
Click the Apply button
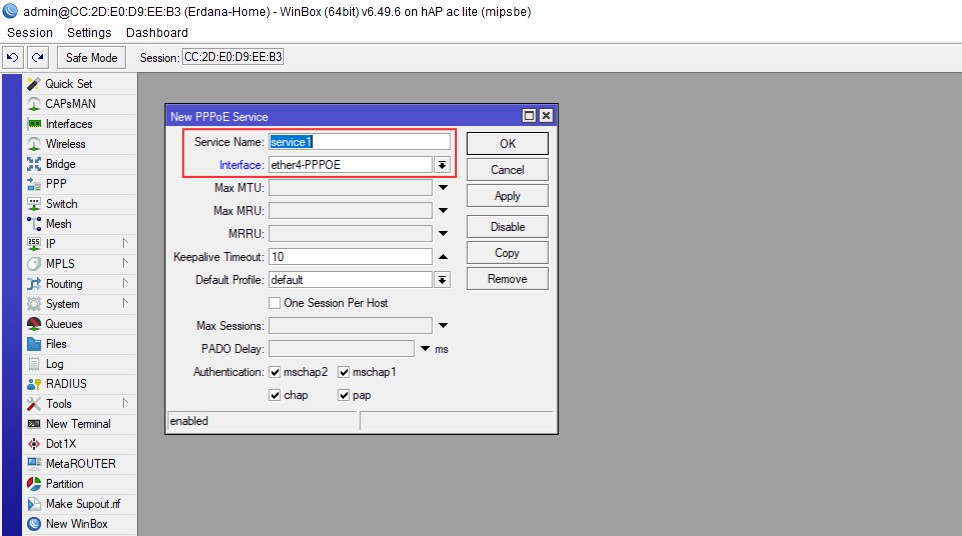(x=507, y=196)
